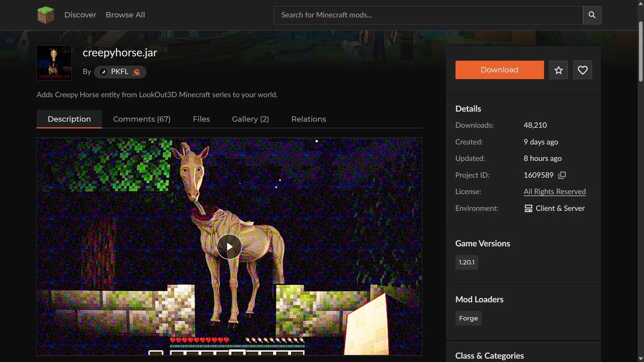Screen dimensions: 644x362
Task: Open the Client & Server environment icon
Action: coord(528,208)
